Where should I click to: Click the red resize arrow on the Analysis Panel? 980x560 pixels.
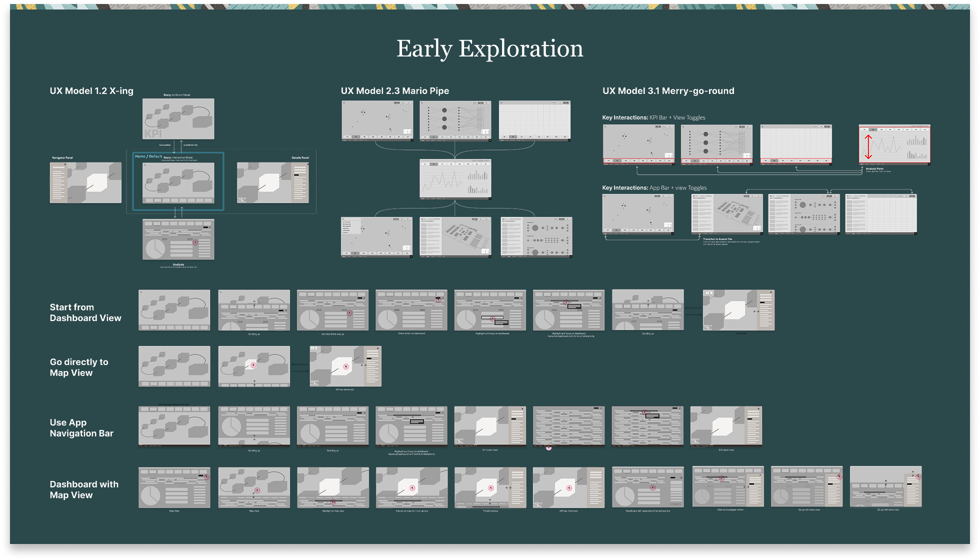(x=868, y=146)
